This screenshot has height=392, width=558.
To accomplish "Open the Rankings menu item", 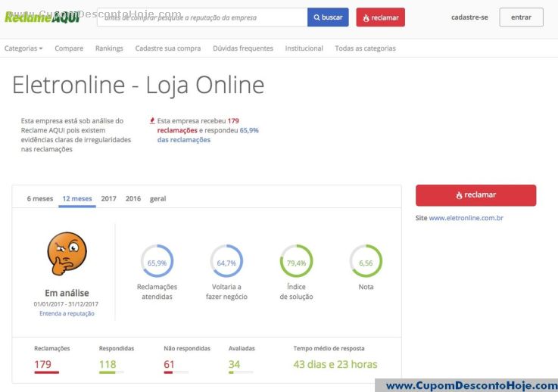I will (x=109, y=48).
